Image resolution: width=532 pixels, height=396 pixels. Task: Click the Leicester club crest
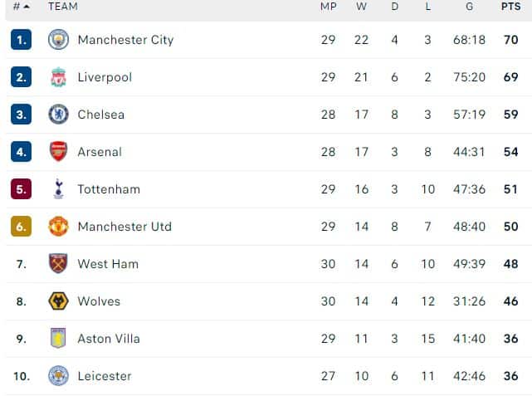[x=58, y=375]
